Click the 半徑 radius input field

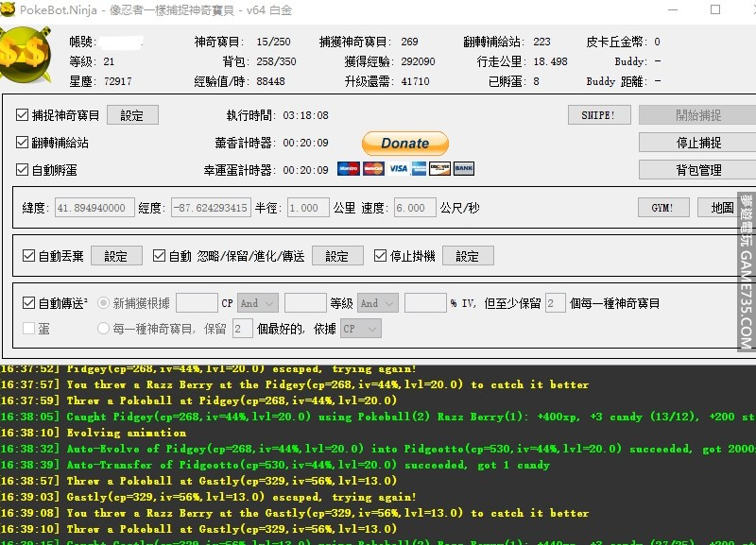point(308,208)
